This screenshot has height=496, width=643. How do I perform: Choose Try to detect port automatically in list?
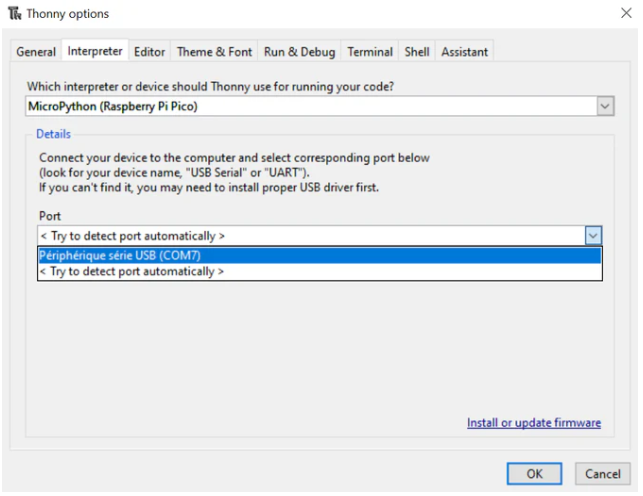pos(320,271)
